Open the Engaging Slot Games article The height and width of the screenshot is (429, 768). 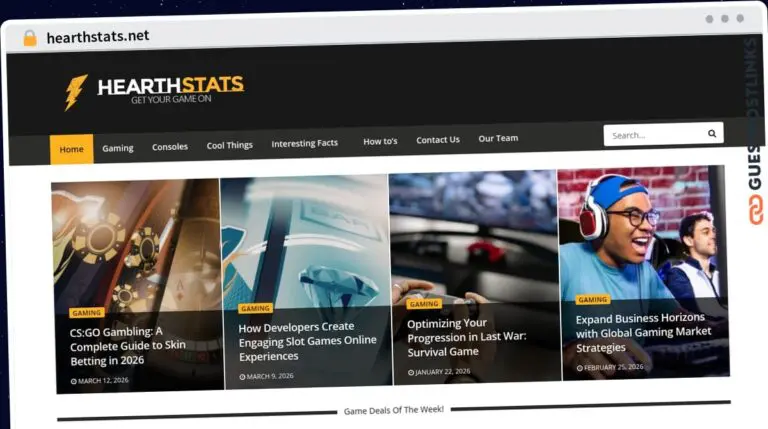click(307, 341)
